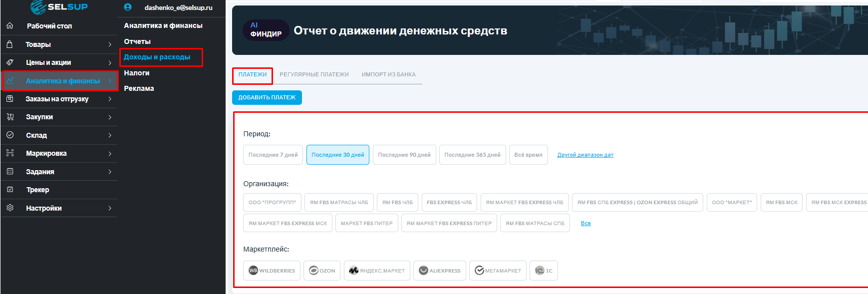This screenshot has width=868, height=294.
Task: Filter by organization ЯМ FBS ЧЛБ
Action: coord(397,202)
